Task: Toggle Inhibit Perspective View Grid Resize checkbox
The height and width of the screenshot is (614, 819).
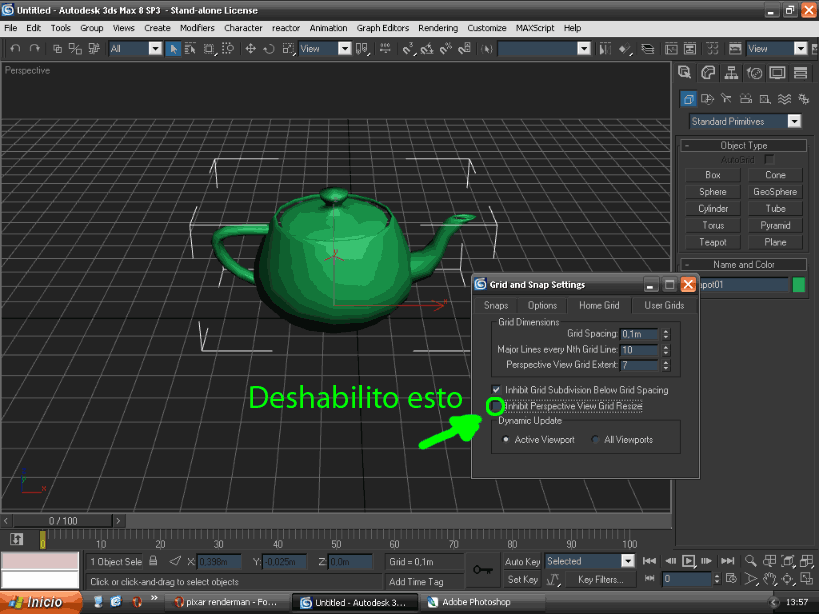Action: click(496, 406)
